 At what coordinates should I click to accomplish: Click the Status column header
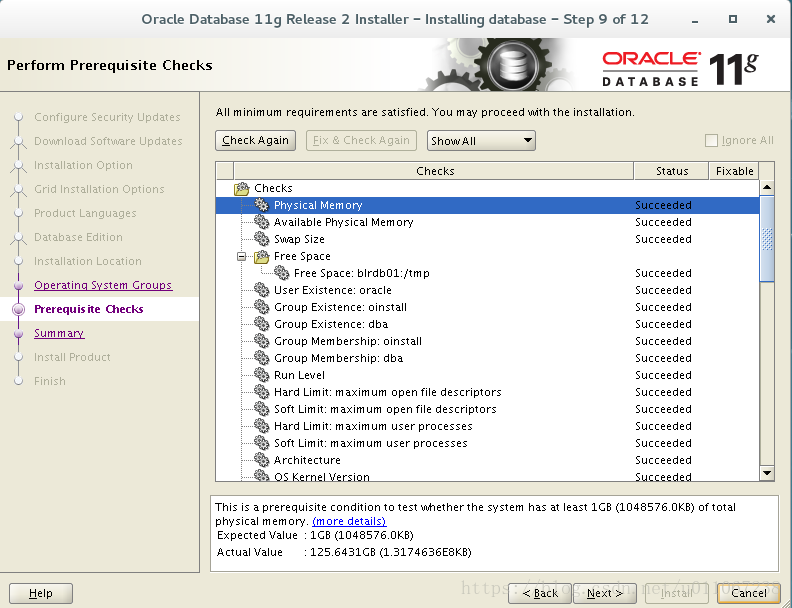671,171
